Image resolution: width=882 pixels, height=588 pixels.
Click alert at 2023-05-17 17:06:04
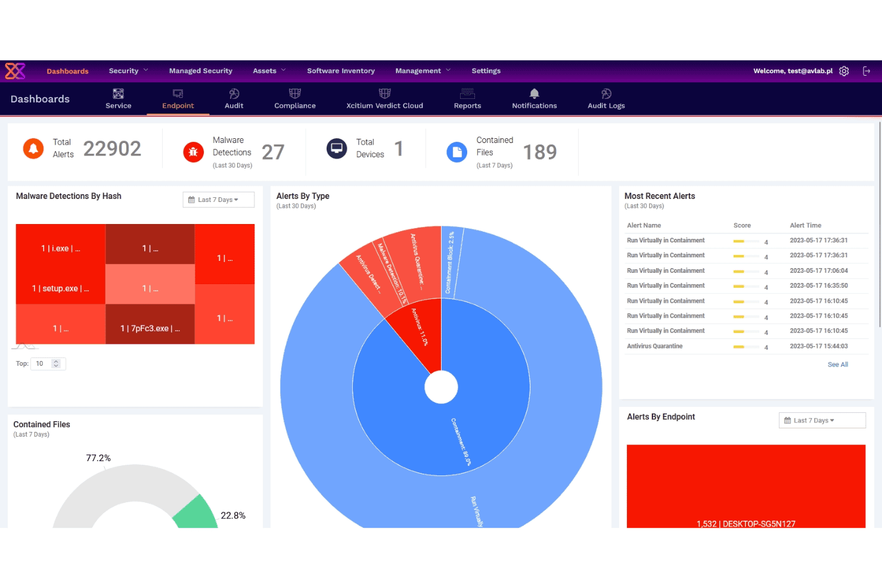point(746,270)
